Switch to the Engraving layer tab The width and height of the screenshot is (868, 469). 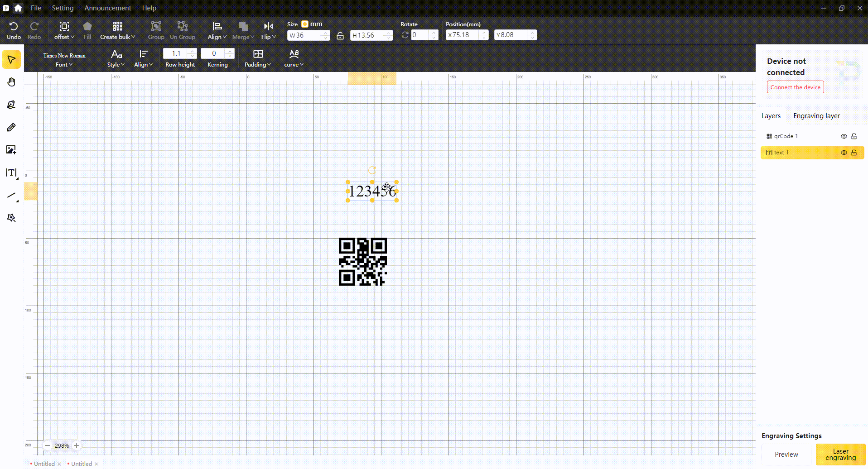pyautogui.click(x=816, y=116)
